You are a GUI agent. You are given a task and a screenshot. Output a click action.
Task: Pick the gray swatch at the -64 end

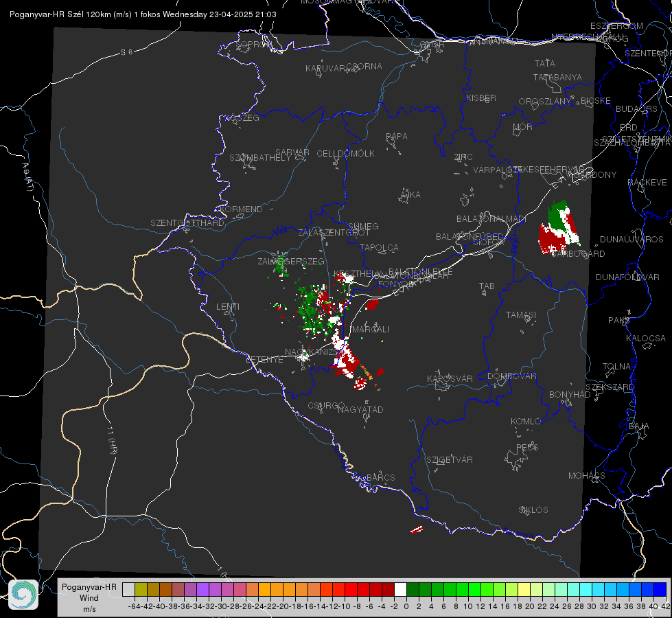point(128,589)
